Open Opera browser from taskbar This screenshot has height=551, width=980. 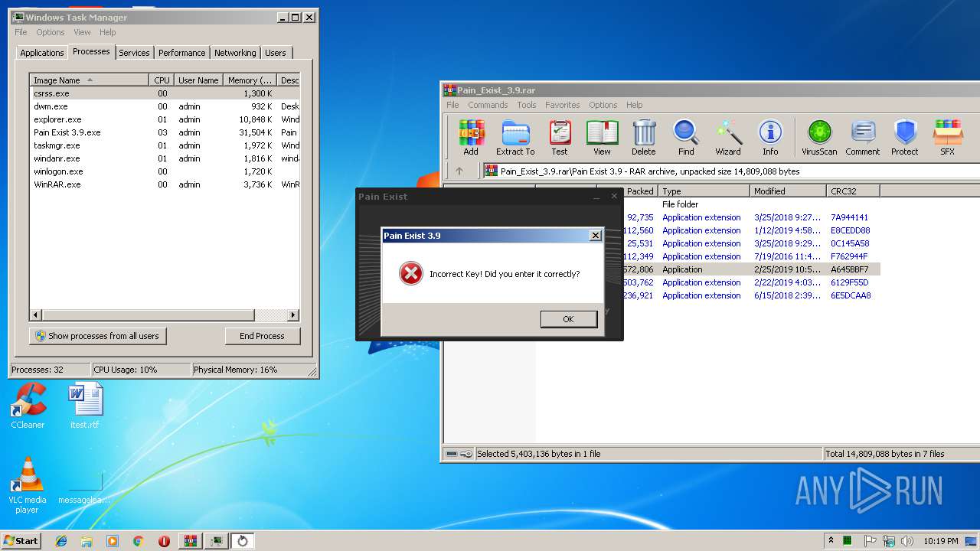[x=164, y=541]
